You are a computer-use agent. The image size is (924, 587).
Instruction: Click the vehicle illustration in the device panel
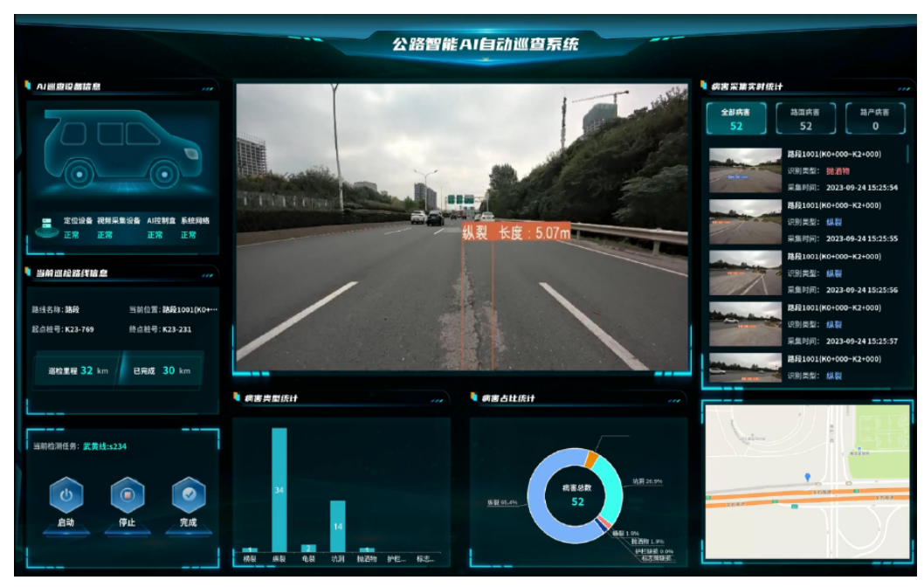122,150
